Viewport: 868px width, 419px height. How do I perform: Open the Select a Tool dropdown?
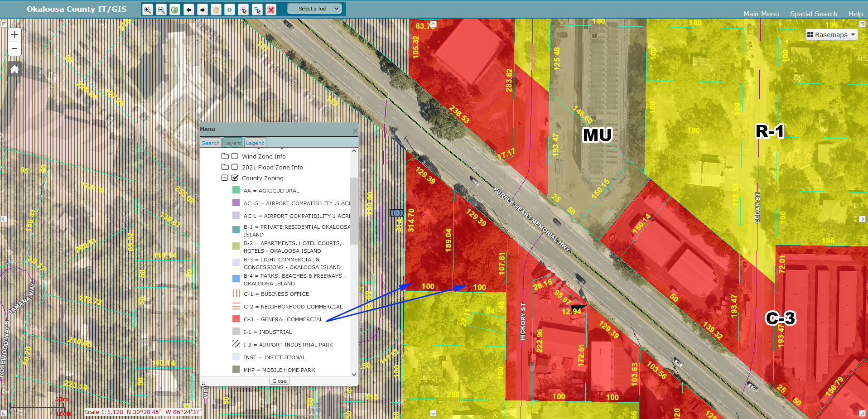click(314, 9)
